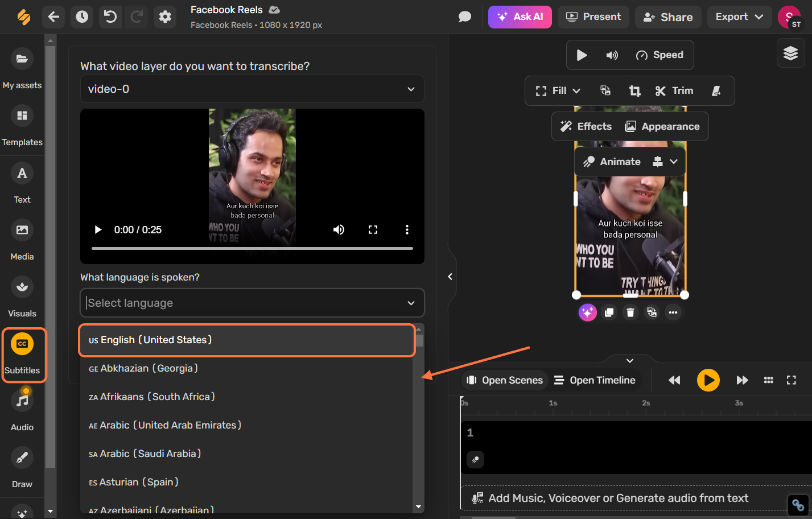
Task: Open My assets folder
Action: 22,69
